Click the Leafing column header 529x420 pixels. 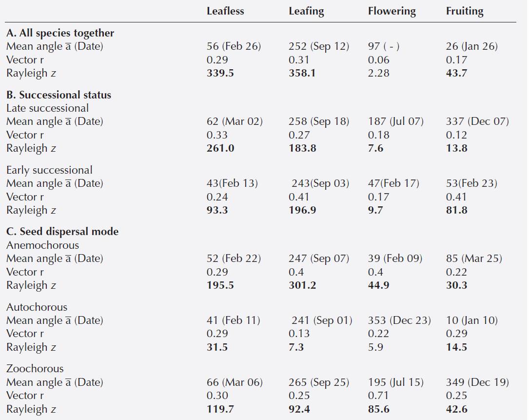pyautogui.click(x=306, y=11)
